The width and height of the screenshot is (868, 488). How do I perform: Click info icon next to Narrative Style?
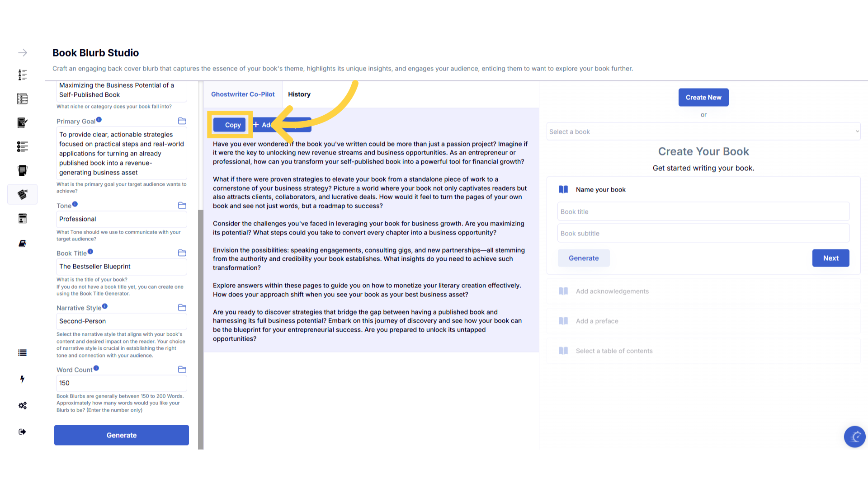coord(105,306)
